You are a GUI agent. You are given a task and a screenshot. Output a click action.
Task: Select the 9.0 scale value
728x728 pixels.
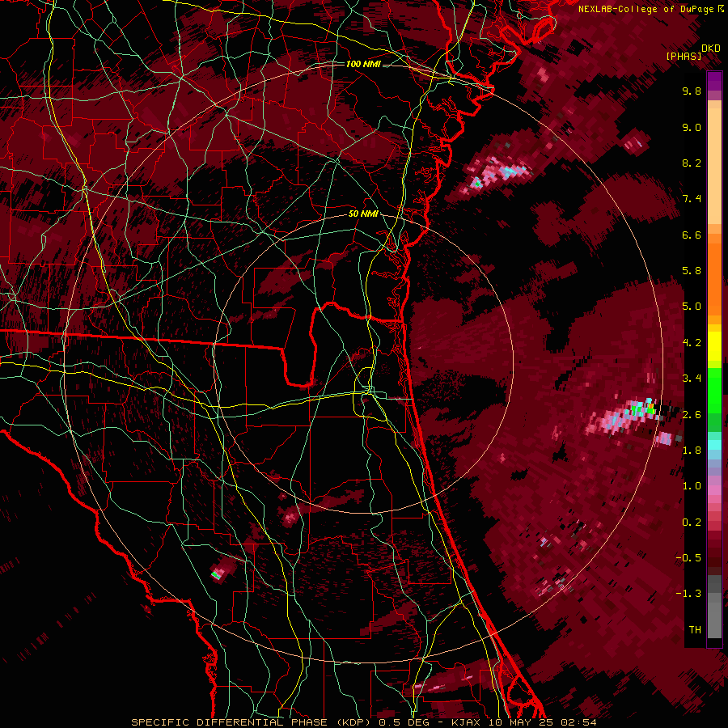pos(692,127)
